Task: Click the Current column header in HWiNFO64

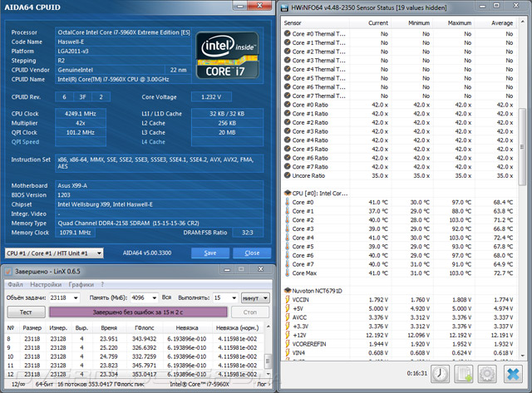Action: 370,22
